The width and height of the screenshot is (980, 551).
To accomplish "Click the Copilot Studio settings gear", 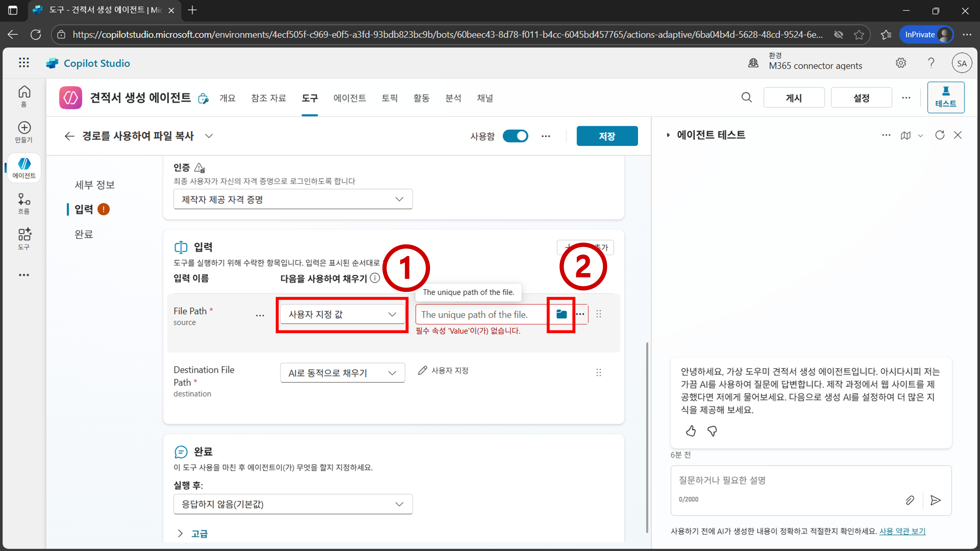I will pos(900,63).
